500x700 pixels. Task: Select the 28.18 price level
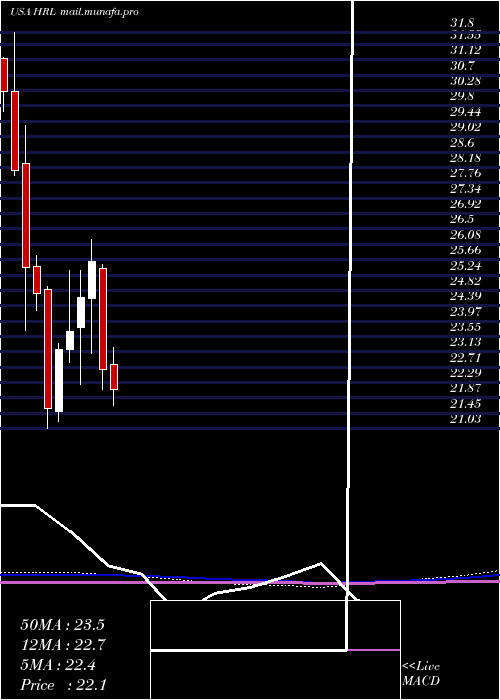pyautogui.click(x=466, y=158)
